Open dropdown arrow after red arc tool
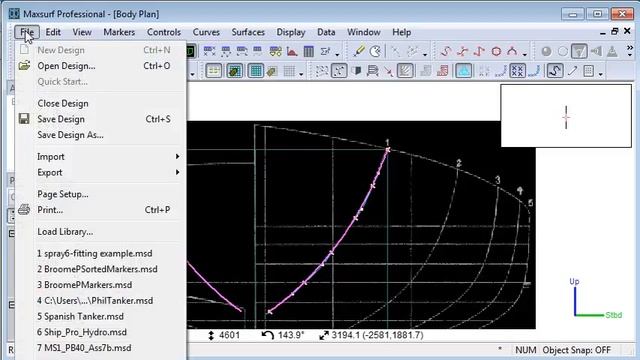 (524, 55)
